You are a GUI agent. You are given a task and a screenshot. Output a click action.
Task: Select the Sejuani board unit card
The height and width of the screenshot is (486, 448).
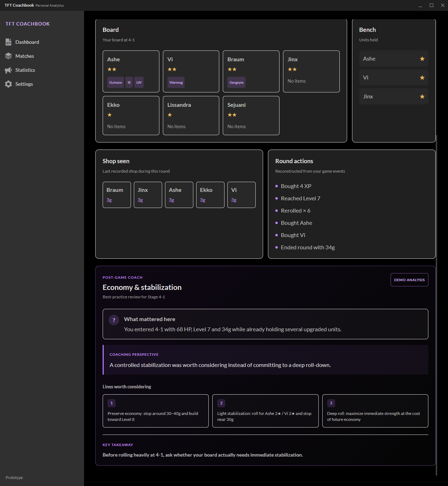pos(251,116)
